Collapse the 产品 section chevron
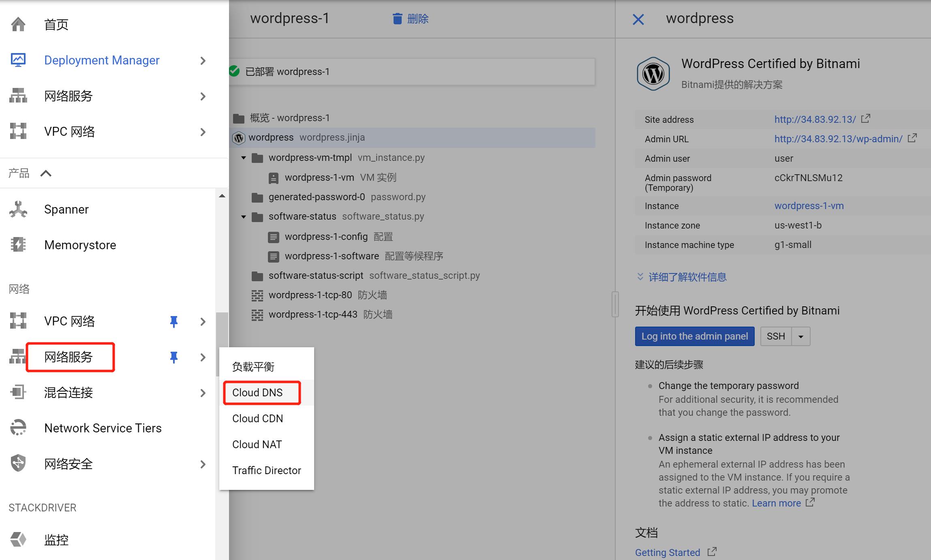The height and width of the screenshot is (560, 931). (x=46, y=173)
